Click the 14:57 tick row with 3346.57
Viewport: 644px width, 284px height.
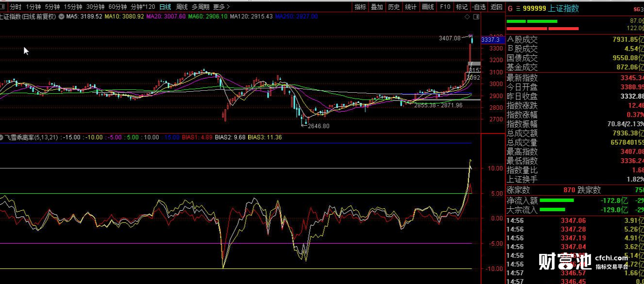575,273
